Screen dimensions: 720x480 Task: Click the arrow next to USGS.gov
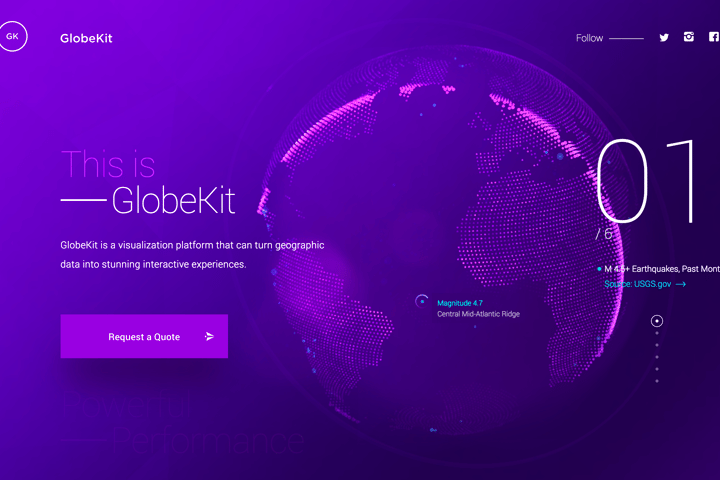[x=681, y=284]
